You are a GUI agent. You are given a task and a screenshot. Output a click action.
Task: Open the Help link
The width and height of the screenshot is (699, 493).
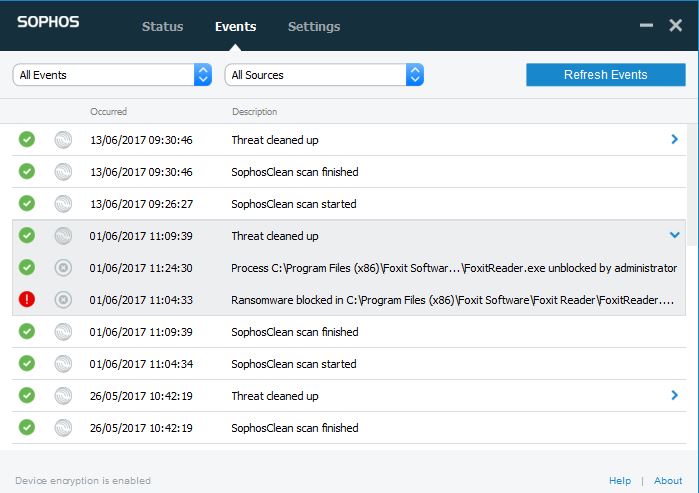click(x=620, y=481)
